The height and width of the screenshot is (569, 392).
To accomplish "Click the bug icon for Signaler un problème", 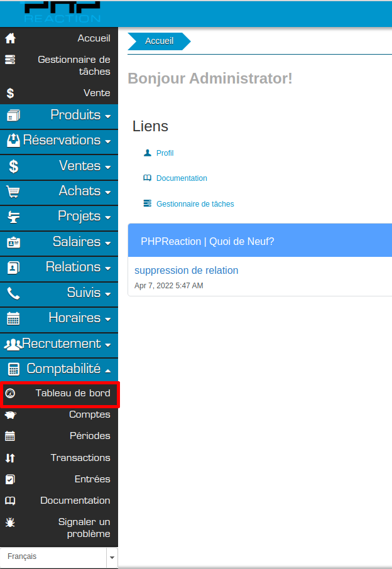I will 10,522.
